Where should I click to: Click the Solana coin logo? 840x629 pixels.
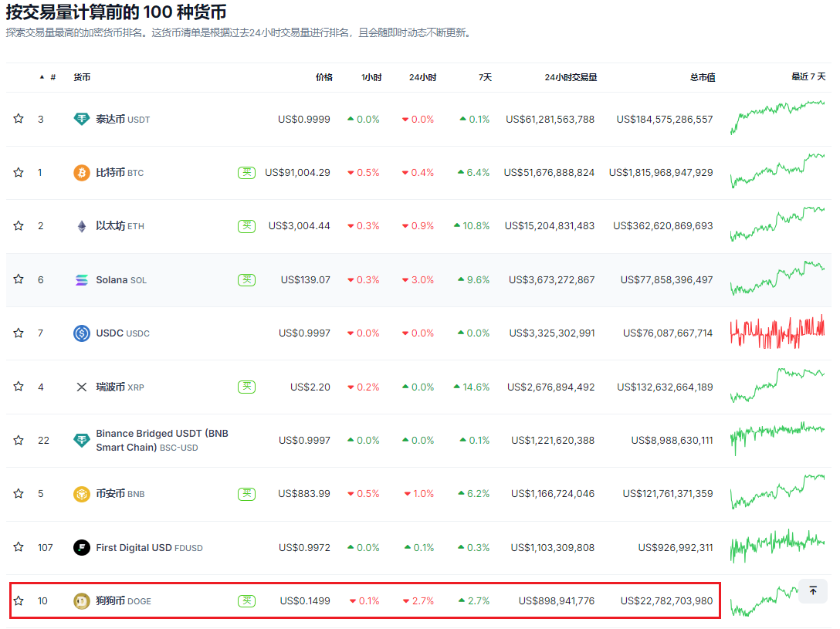81,279
